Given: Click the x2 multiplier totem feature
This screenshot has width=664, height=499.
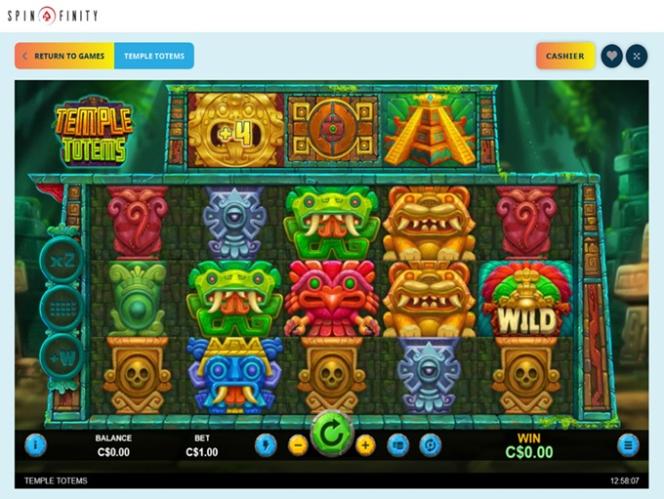Looking at the screenshot, I should (62, 260).
